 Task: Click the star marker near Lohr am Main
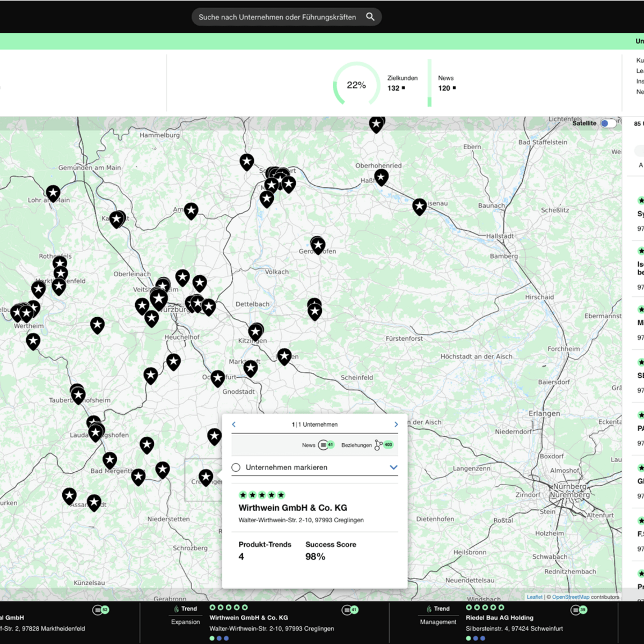(53, 193)
